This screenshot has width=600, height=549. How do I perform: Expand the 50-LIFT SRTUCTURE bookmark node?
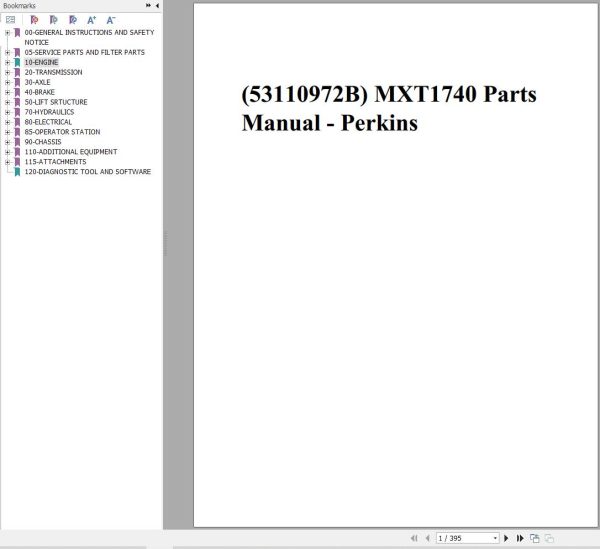pyautogui.click(x=7, y=102)
